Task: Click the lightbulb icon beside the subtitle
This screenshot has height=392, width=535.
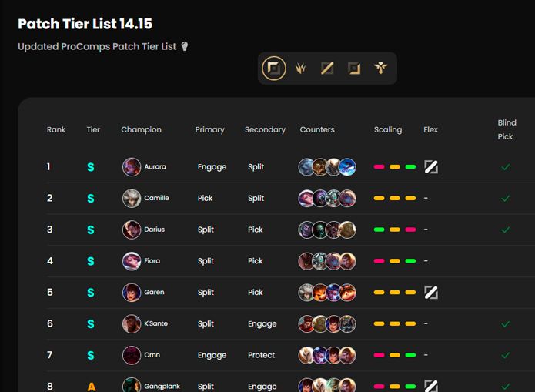Action: click(x=184, y=47)
